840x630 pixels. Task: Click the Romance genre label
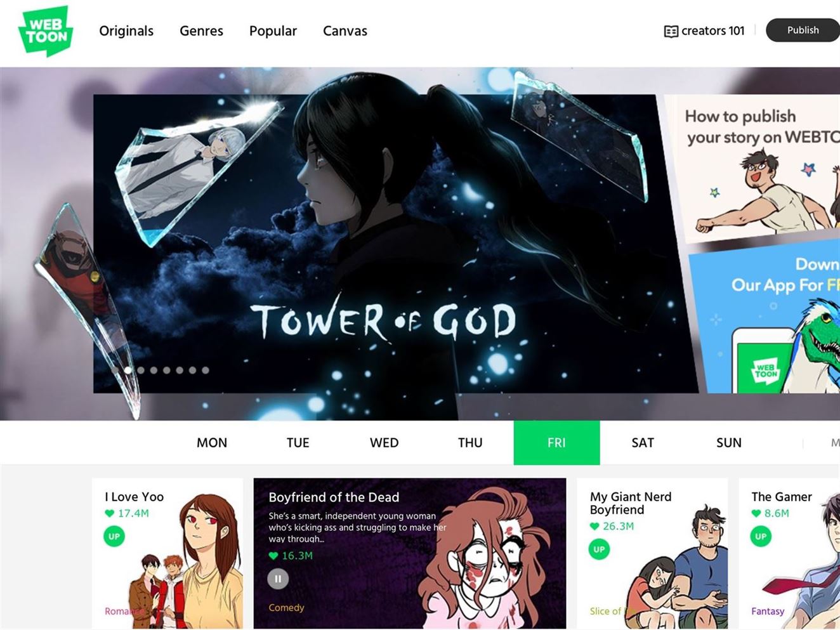pos(125,612)
